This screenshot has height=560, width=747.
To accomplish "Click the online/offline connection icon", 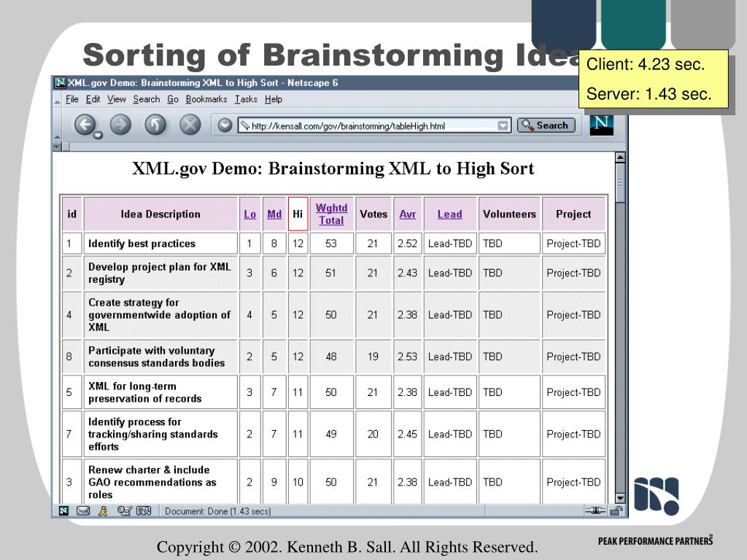I will point(595,510).
